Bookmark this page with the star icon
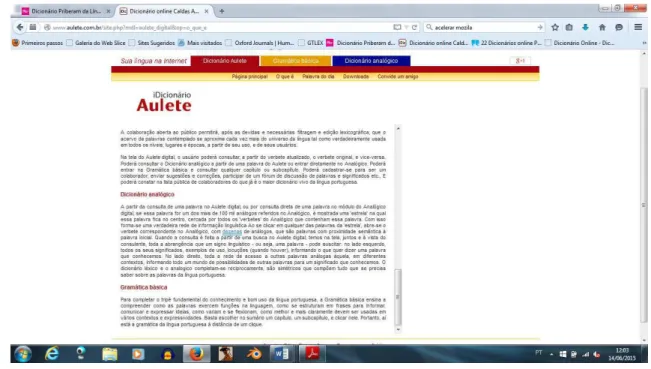This screenshot has width=651, height=369. click(555, 27)
